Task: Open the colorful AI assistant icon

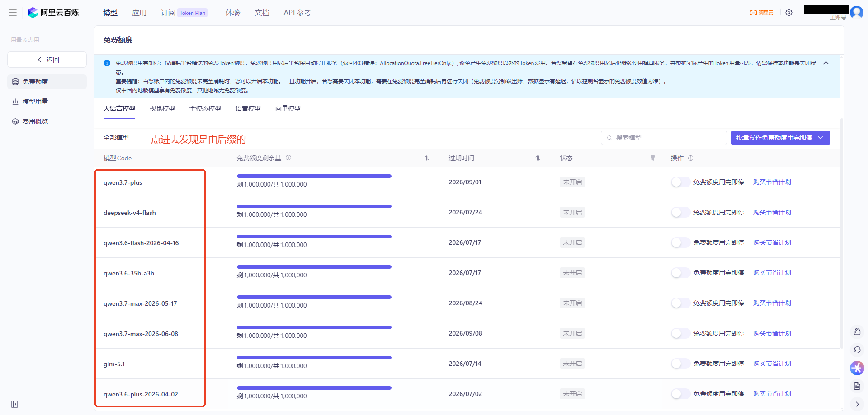Action: coord(857,368)
